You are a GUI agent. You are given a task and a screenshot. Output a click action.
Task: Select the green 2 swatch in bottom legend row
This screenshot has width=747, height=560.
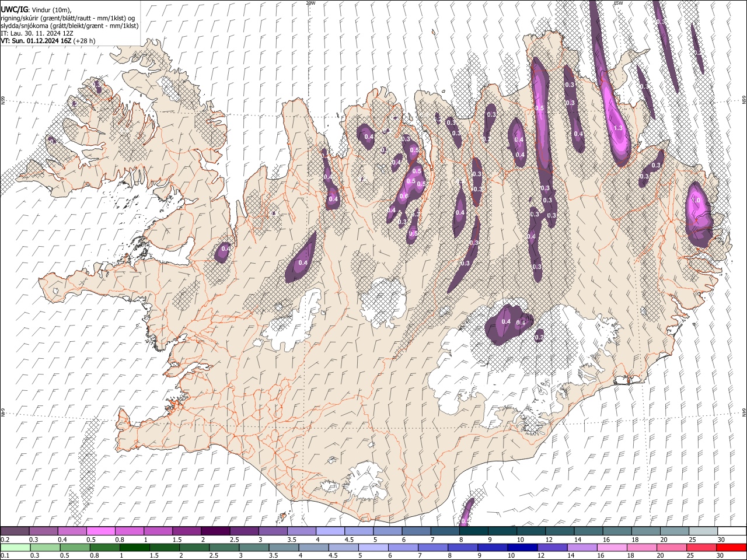pos(194,548)
